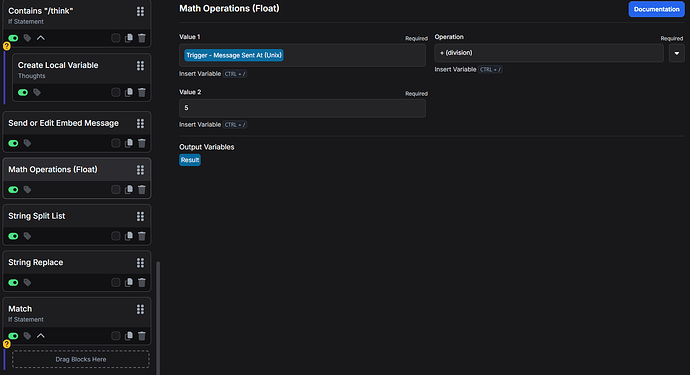Viewport: 690px width, 375px height.
Task: Open the yellow help icon below Match block
Action: pyautogui.click(x=7, y=344)
